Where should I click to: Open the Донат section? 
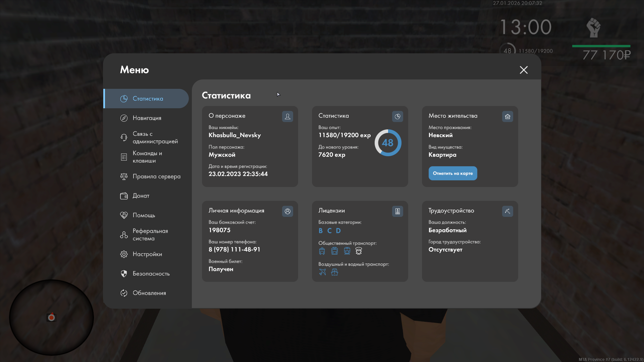(x=141, y=196)
